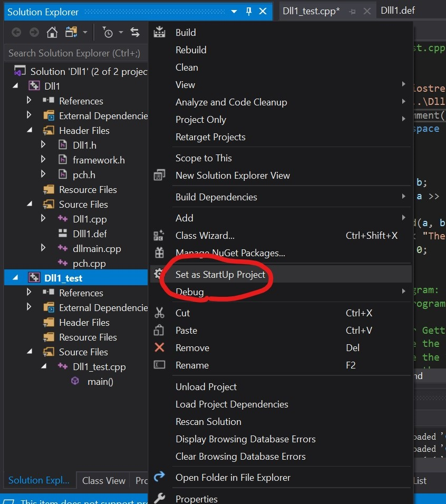Click the Open Folder in File Explorer icon
The width and height of the screenshot is (446, 504).
(x=159, y=477)
